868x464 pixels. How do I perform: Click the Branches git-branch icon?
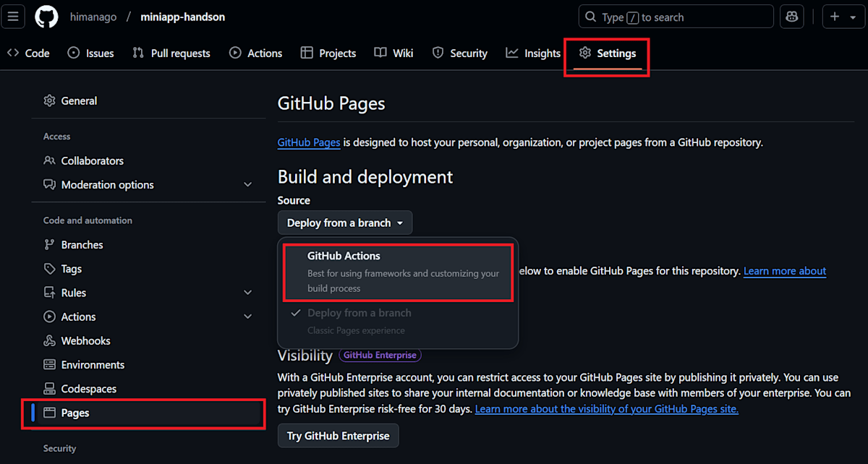[49, 244]
